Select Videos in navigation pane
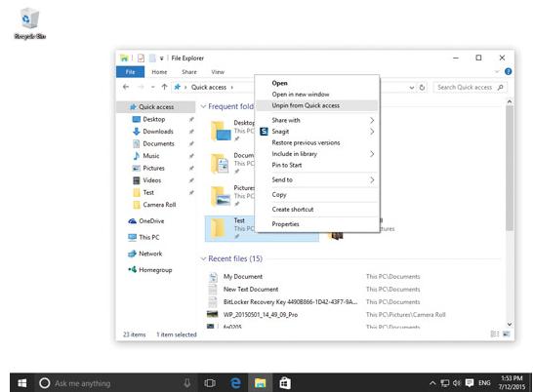533x392 pixels. click(152, 180)
